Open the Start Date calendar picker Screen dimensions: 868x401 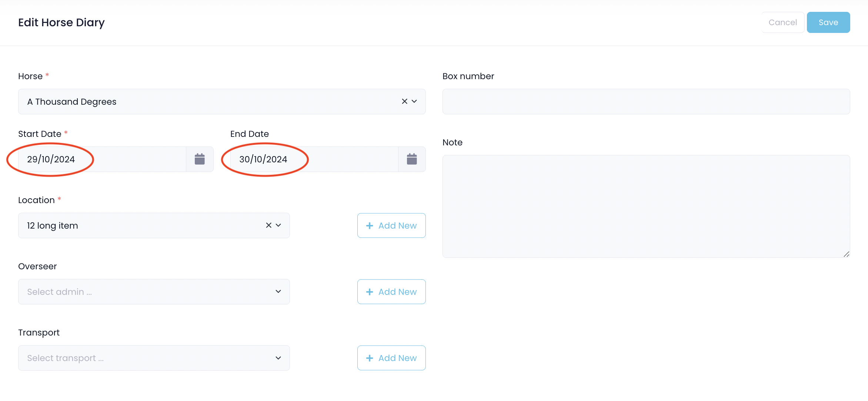(x=200, y=159)
